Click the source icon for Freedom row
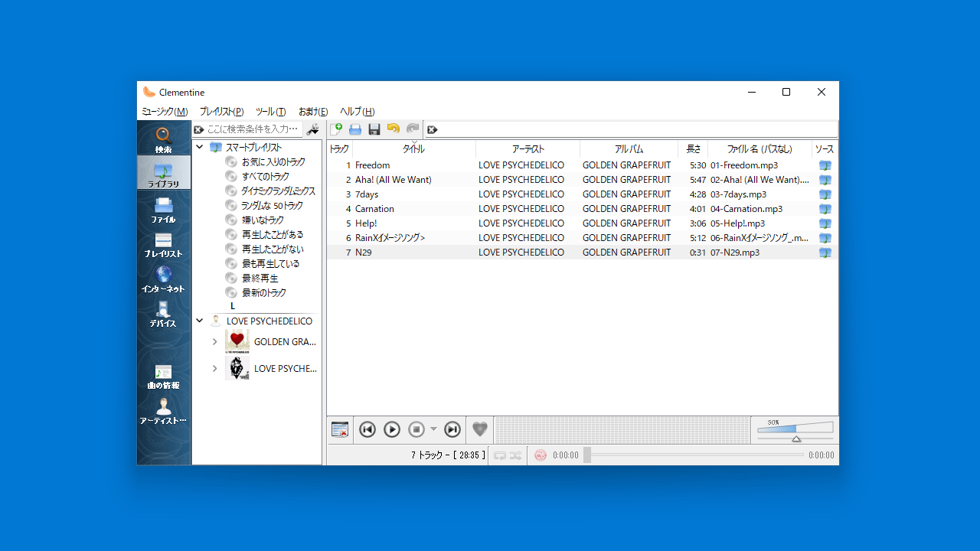Viewport: 980px width, 551px height. [x=825, y=165]
